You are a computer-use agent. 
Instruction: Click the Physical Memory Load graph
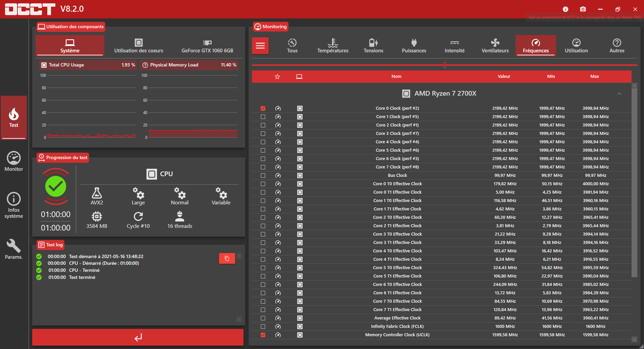[x=190, y=106]
